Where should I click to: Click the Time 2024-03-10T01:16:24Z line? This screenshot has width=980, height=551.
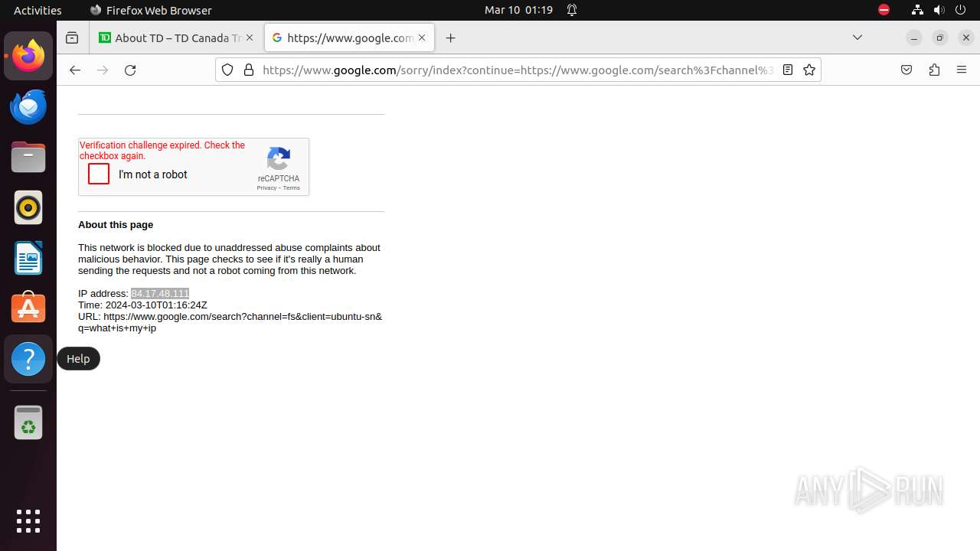click(x=142, y=305)
